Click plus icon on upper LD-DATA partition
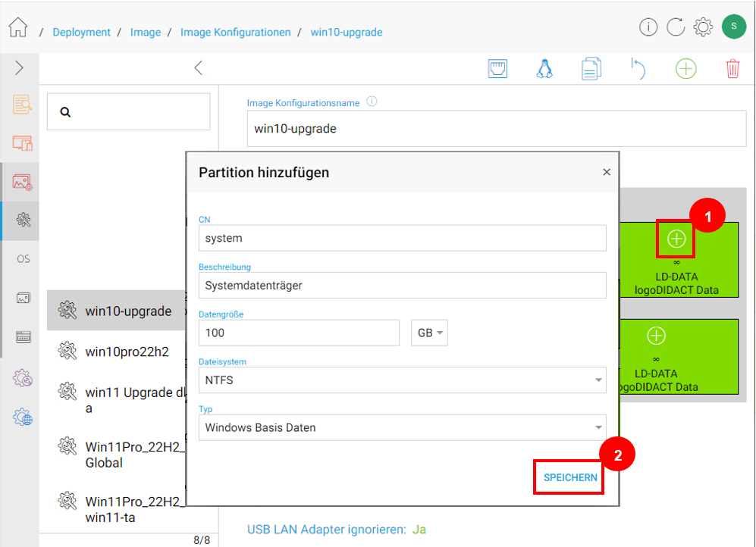 pyautogui.click(x=676, y=239)
